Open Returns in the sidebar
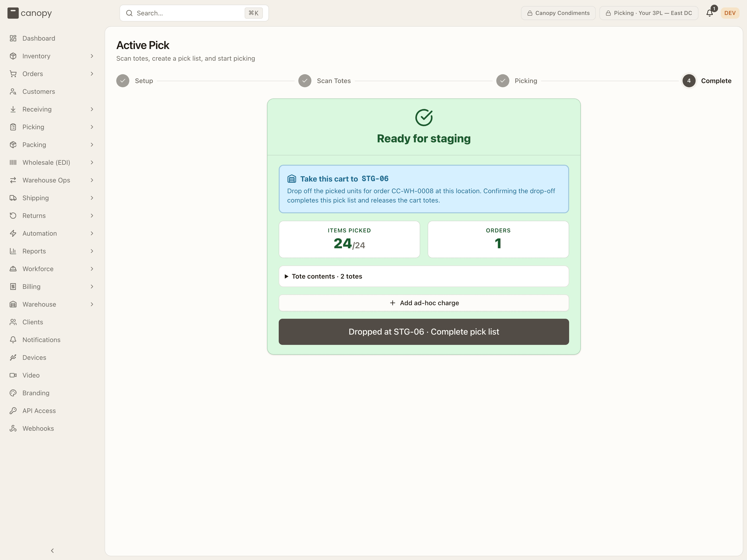The height and width of the screenshot is (560, 747). tap(52, 215)
